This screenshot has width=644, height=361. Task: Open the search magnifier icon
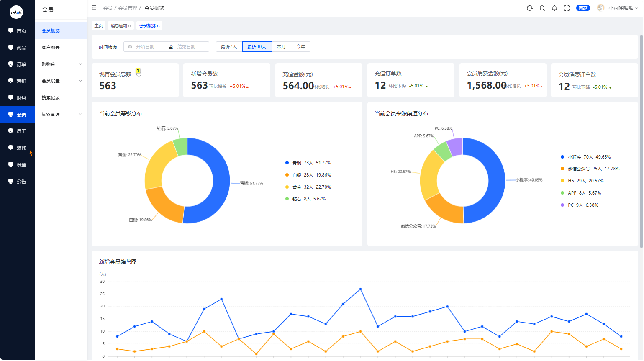pyautogui.click(x=542, y=8)
